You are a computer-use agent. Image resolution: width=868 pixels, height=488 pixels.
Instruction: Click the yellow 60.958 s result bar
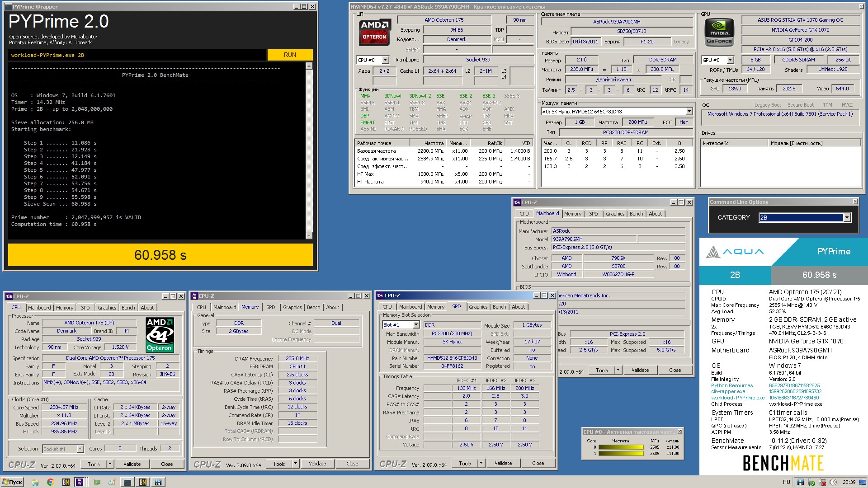pyautogui.click(x=160, y=255)
